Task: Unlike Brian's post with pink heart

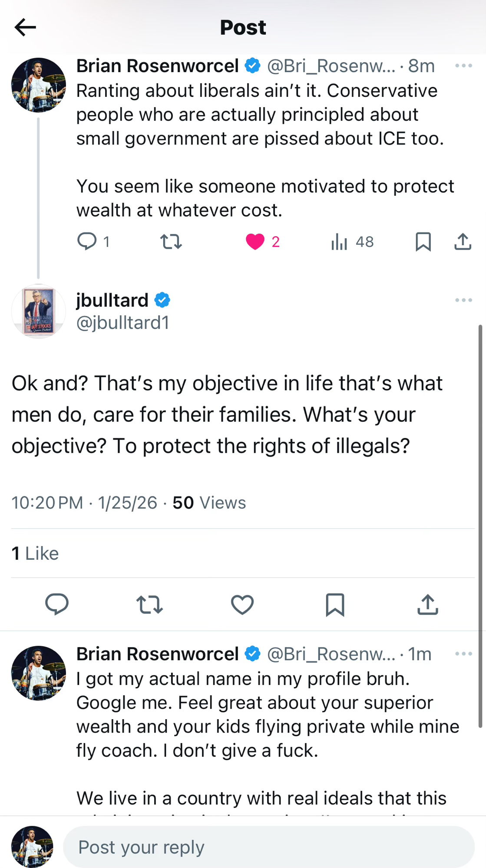Action: coord(255,242)
